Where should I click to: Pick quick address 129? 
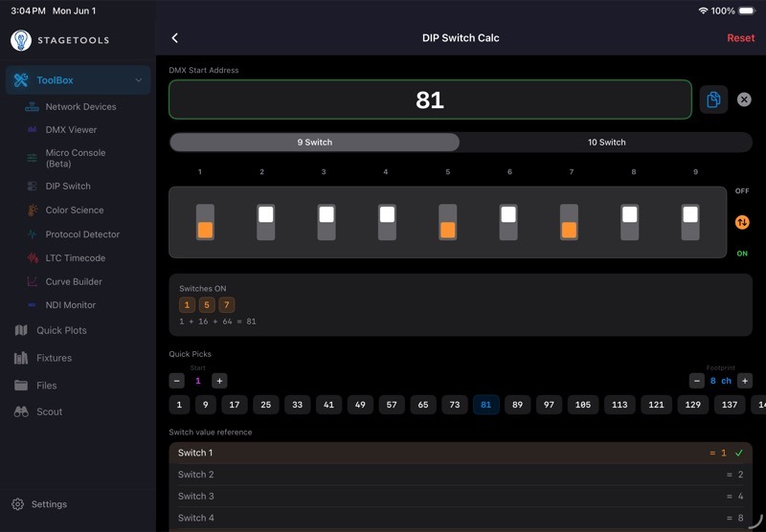(692, 405)
